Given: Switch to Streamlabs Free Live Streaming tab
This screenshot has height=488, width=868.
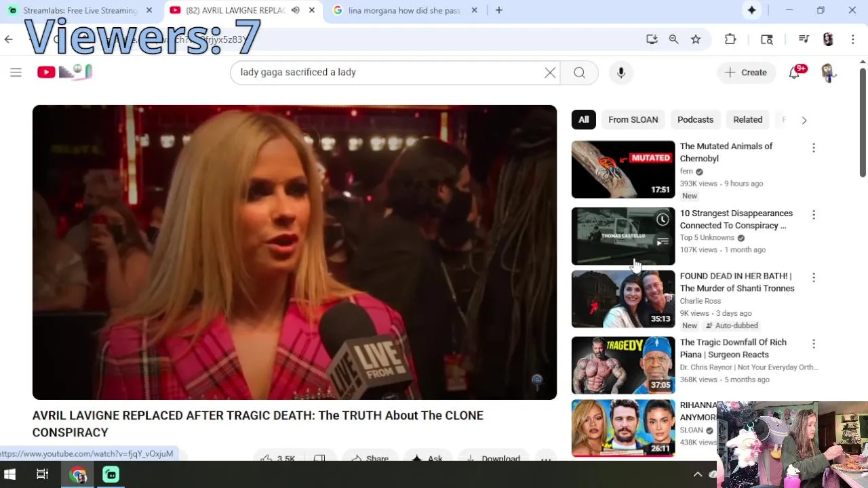Looking at the screenshot, I should 80,10.
